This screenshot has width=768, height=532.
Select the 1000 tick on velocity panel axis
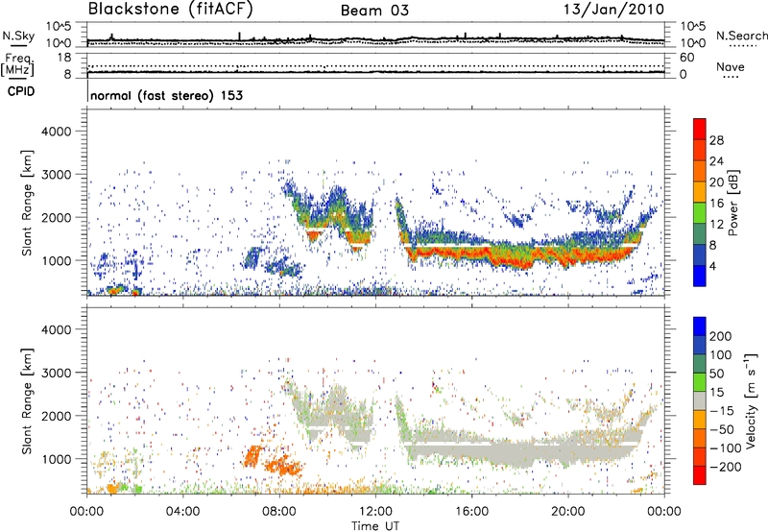[x=56, y=459]
